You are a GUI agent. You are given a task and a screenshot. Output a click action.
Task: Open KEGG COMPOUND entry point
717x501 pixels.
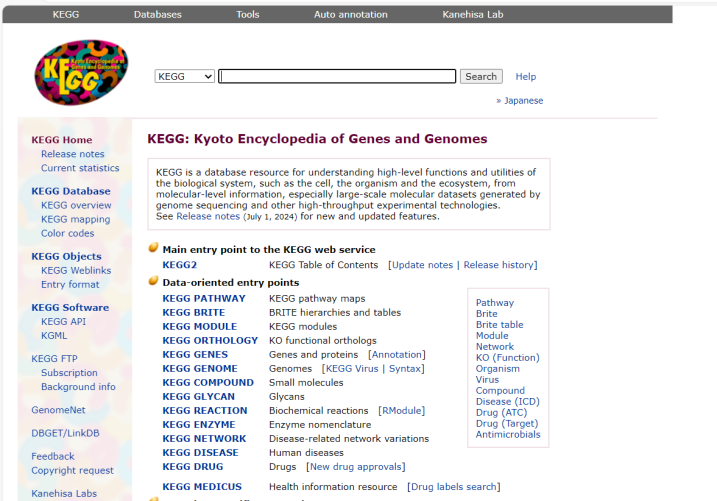[208, 383]
